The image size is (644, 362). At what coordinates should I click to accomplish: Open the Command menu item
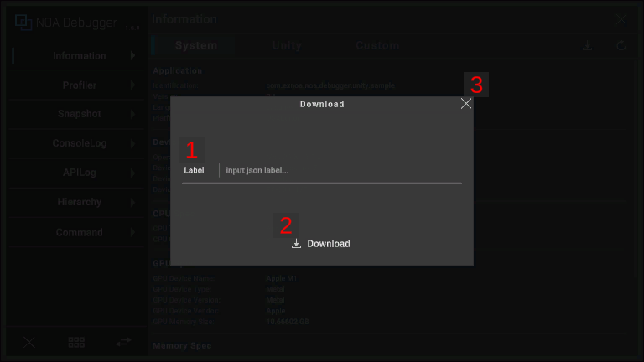pos(76,232)
